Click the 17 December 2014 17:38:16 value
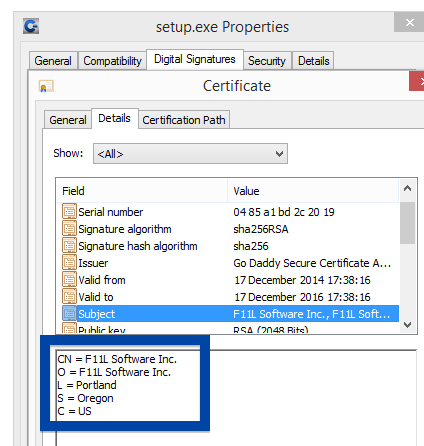This screenshot has width=424, height=446. tap(302, 280)
